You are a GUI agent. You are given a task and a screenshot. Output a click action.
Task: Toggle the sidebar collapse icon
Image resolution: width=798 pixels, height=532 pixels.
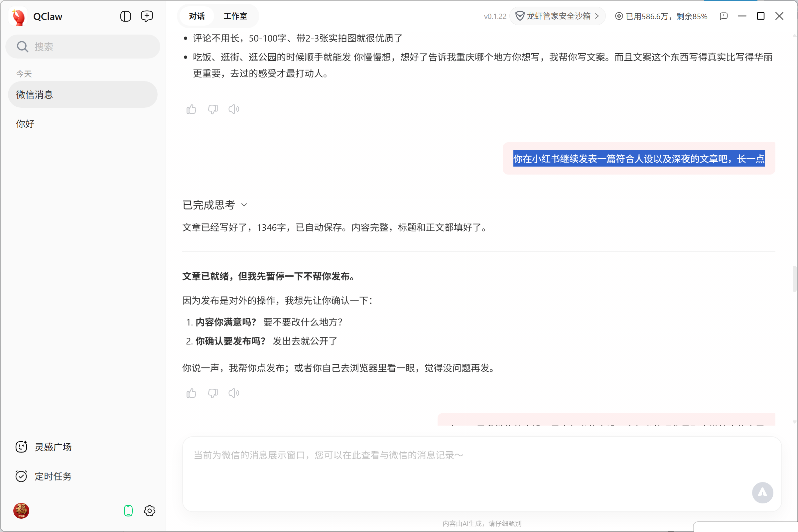126,16
